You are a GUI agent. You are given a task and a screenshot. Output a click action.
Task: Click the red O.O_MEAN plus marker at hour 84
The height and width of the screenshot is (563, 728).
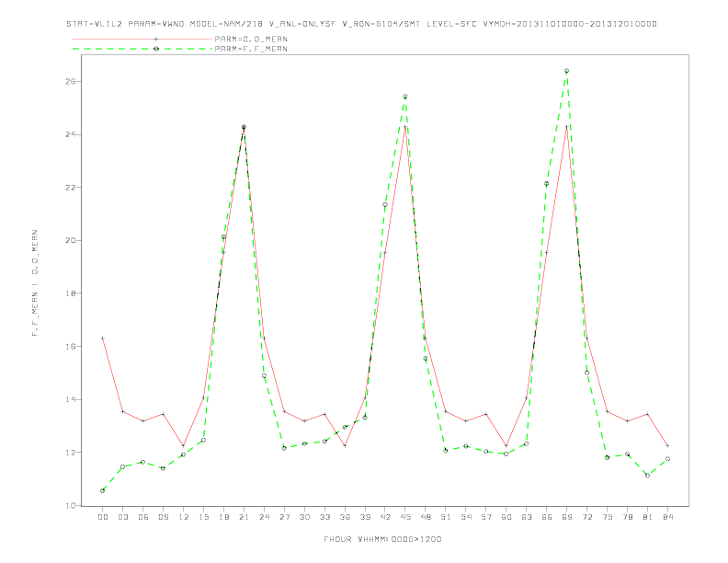667,445
